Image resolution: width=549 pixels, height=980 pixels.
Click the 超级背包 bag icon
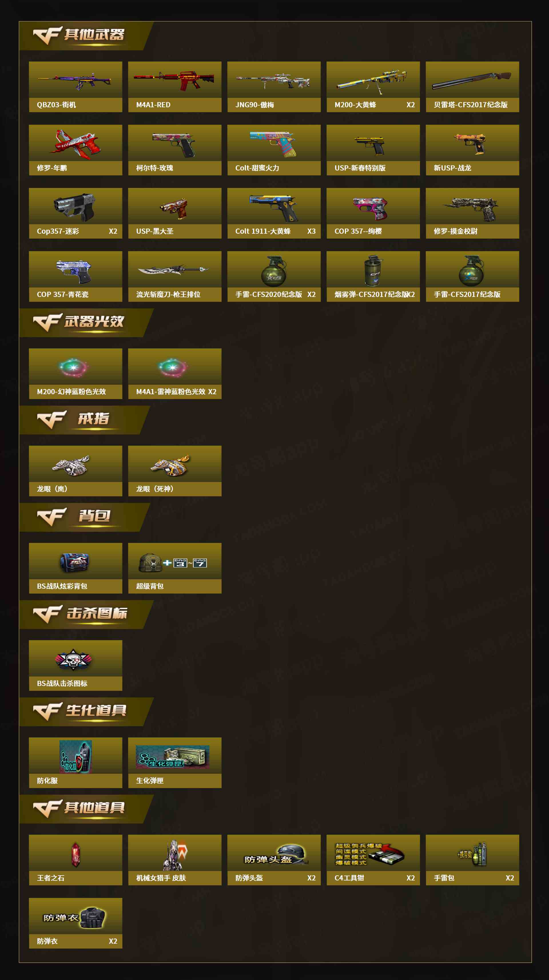point(173,563)
